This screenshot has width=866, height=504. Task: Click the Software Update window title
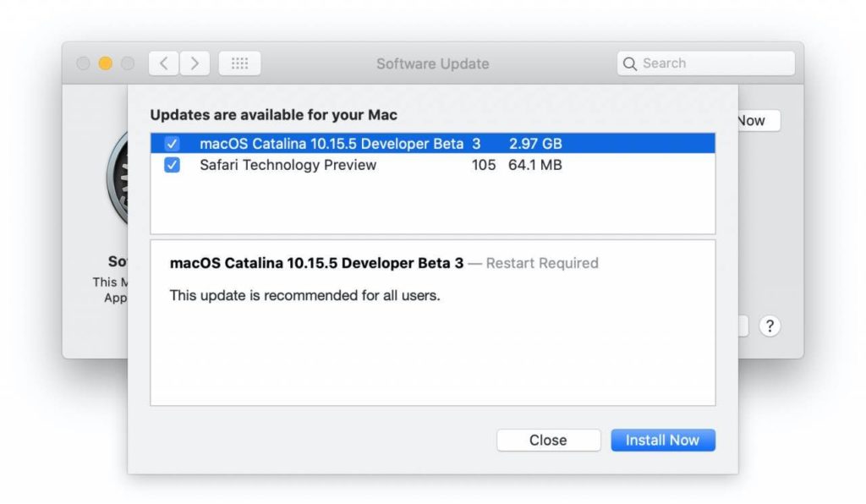pyautogui.click(x=432, y=63)
